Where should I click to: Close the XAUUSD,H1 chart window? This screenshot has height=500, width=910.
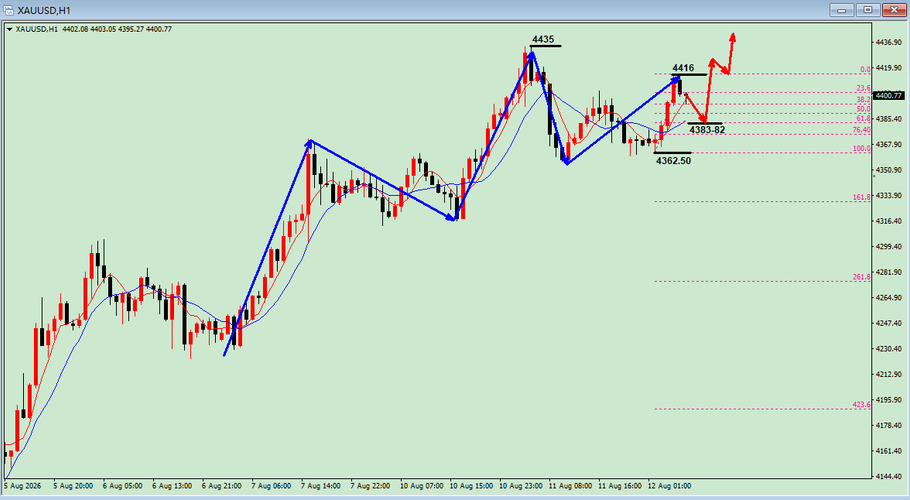[x=894, y=10]
